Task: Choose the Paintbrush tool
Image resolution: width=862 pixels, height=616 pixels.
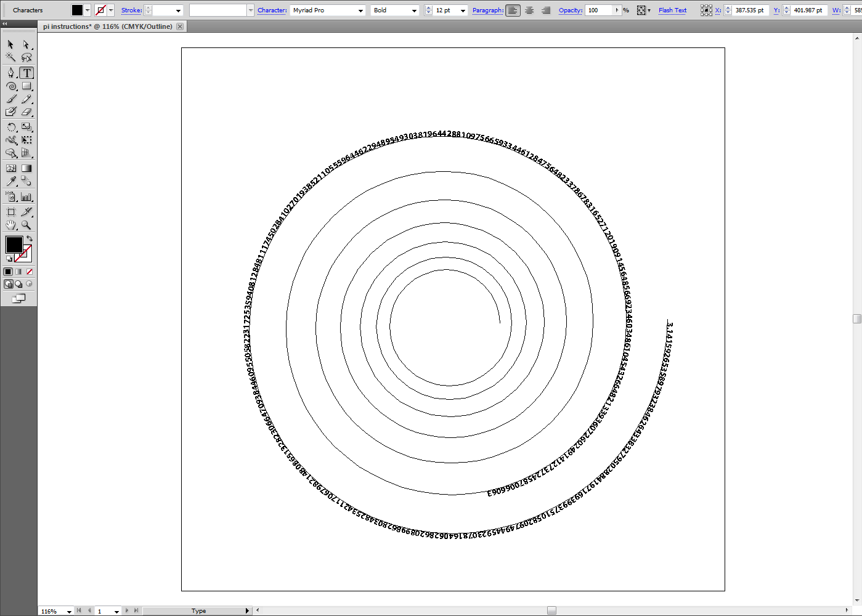Action: pos(10,99)
